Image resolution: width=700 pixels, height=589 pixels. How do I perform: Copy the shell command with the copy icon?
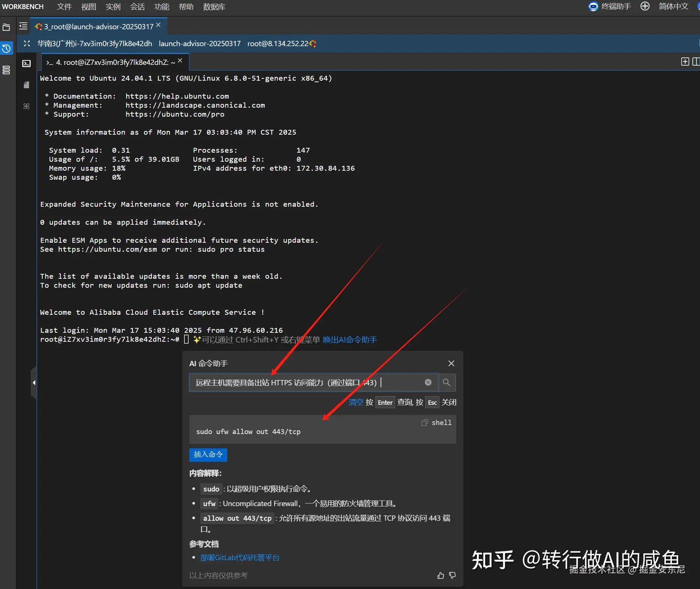[424, 423]
